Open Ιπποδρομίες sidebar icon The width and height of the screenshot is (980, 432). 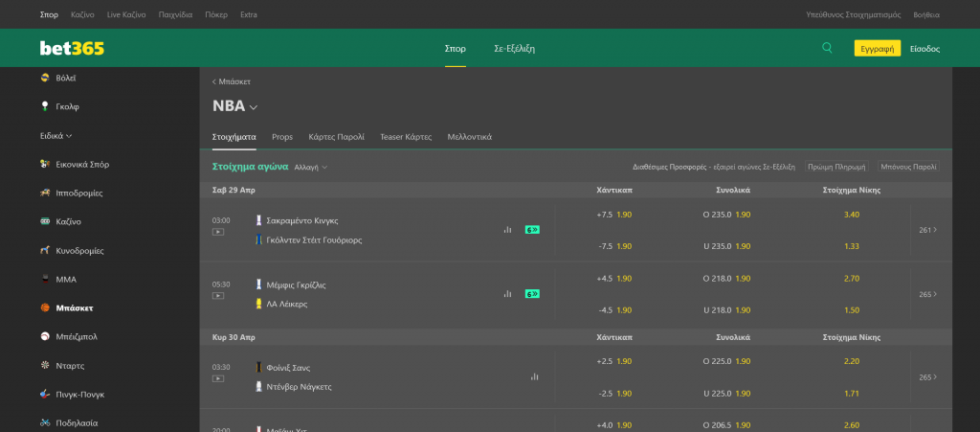click(x=45, y=193)
